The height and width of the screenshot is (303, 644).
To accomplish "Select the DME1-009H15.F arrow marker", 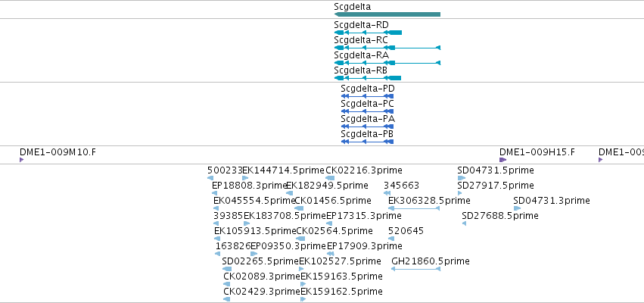I will pos(502,160).
